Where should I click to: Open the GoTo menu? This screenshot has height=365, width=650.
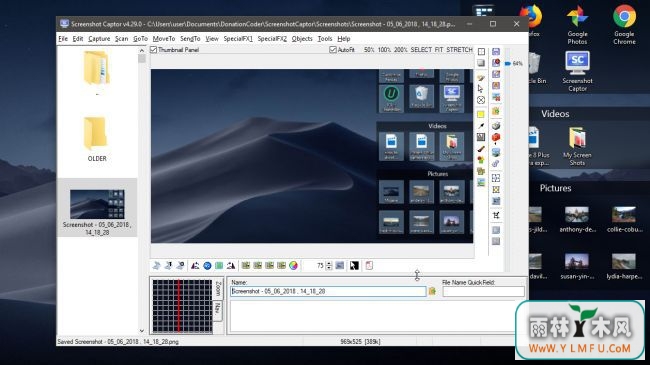tap(140, 39)
